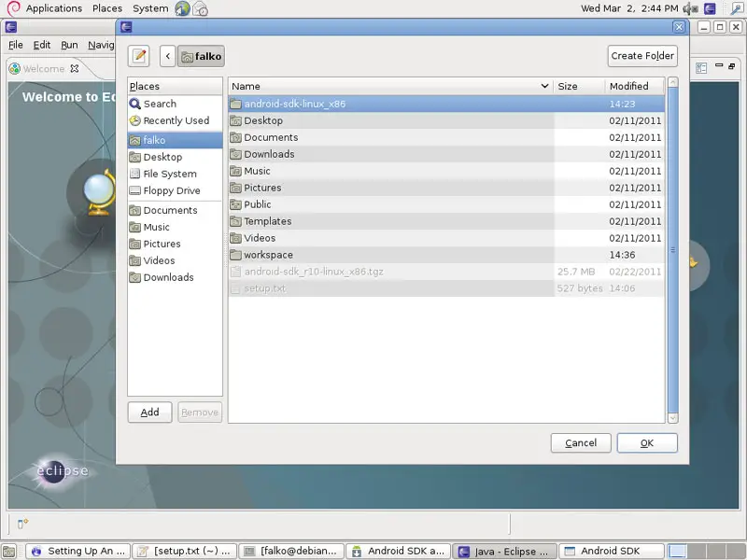This screenshot has width=747, height=560.
Task: Sort the file list by Modified column
Action: click(635, 86)
